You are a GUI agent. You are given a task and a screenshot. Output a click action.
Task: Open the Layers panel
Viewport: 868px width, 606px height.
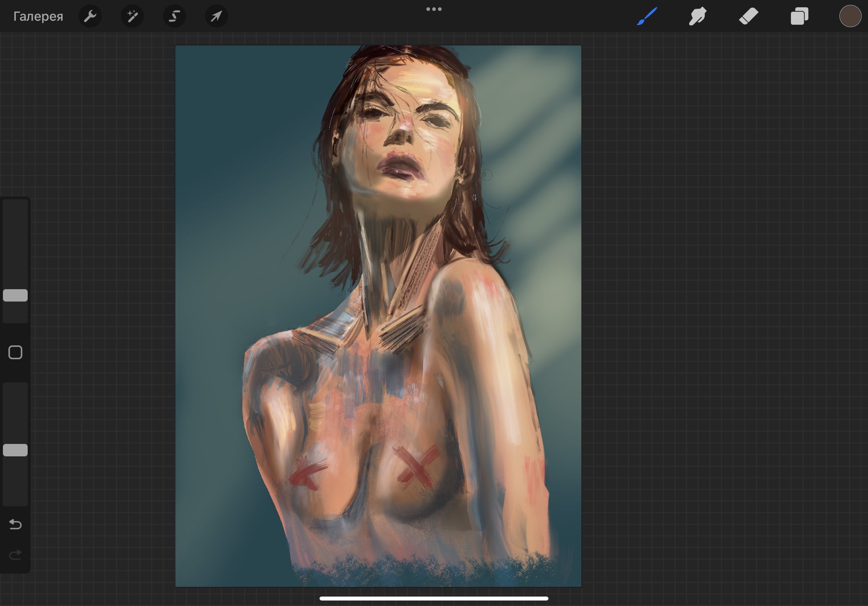(x=799, y=17)
